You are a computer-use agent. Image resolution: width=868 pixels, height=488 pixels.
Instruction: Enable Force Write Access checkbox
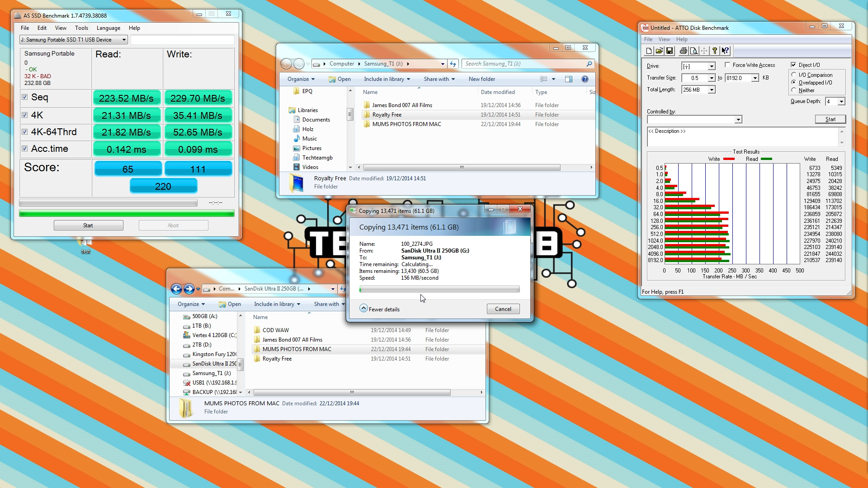(x=727, y=65)
